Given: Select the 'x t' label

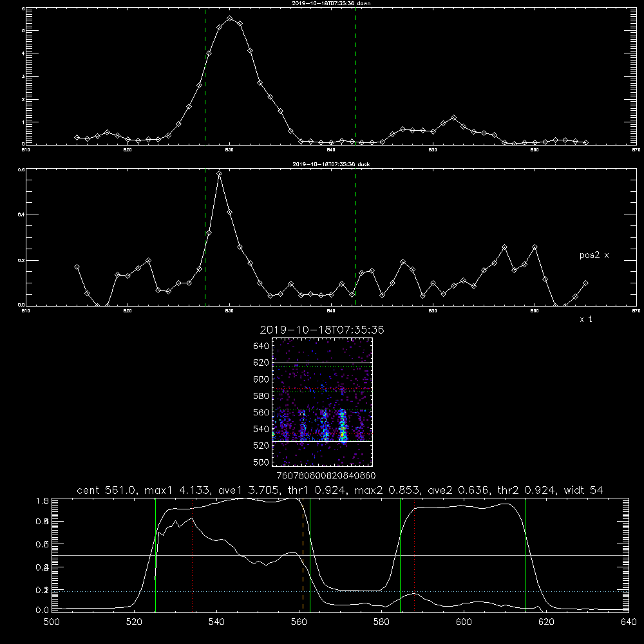Looking at the screenshot, I should tap(585, 319).
